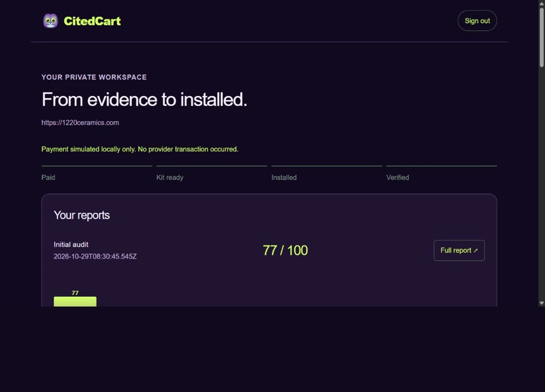Sign out of the workspace
Viewport: 545px width, 392px height.
pos(477,21)
